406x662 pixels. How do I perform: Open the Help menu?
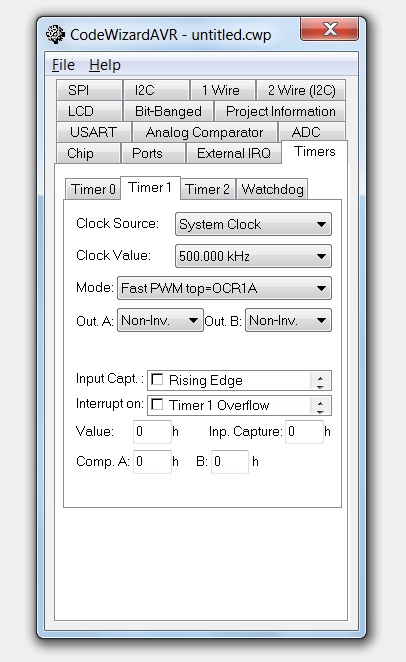click(x=105, y=65)
